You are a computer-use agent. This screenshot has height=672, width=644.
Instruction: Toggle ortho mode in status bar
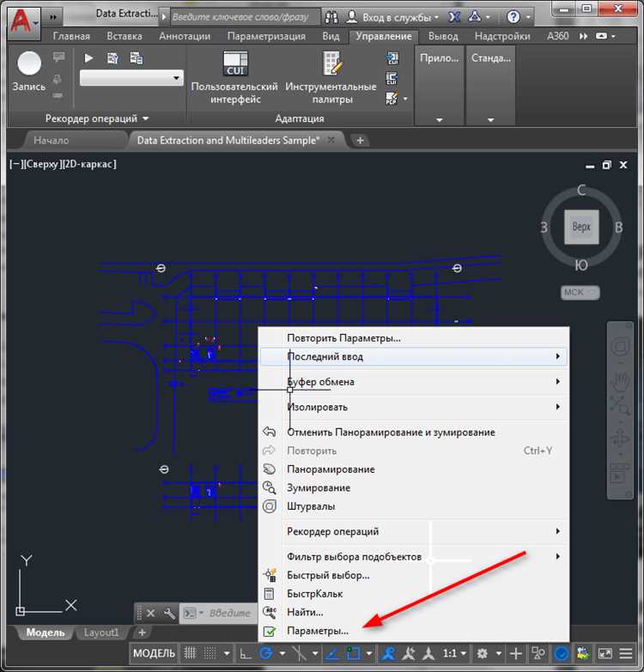click(x=246, y=653)
